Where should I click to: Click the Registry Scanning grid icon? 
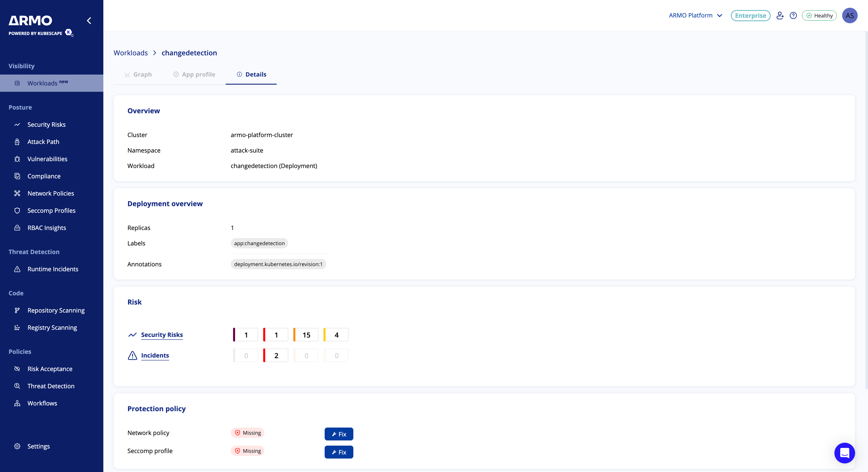(x=17, y=327)
